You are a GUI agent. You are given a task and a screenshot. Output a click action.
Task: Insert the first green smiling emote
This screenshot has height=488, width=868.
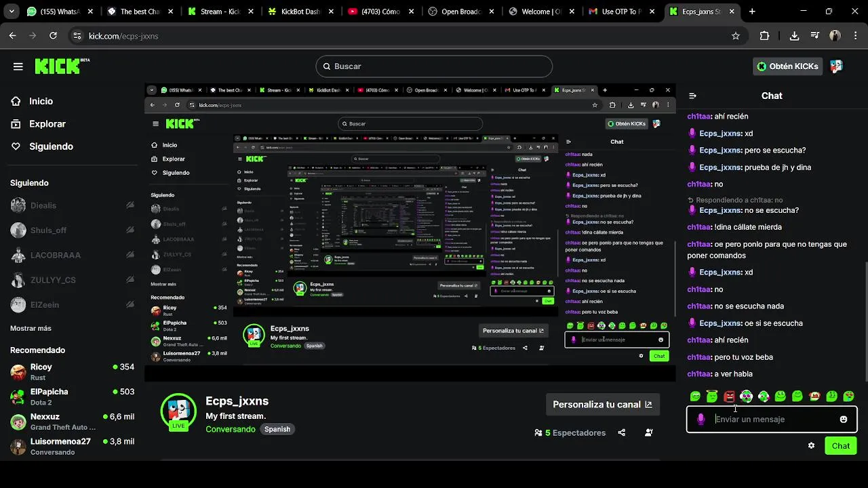695,396
